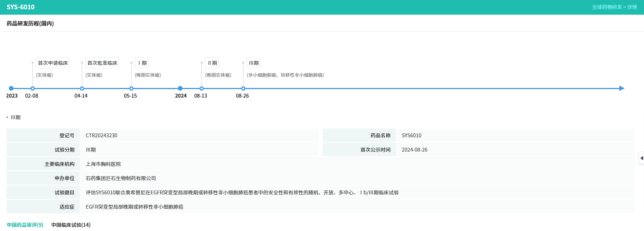This screenshot has width=644, height=231.
Task: Click the 02-08 timeline node
Action: click(32, 88)
